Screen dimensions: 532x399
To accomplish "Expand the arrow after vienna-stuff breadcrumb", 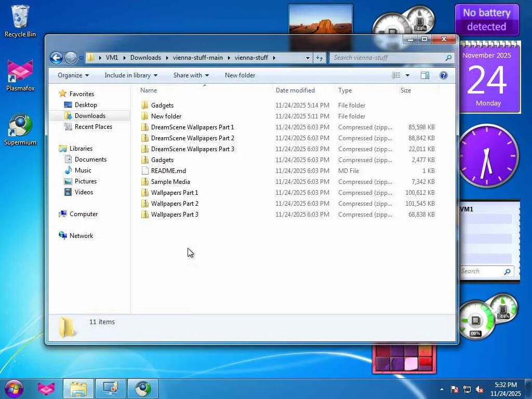I will (x=274, y=58).
